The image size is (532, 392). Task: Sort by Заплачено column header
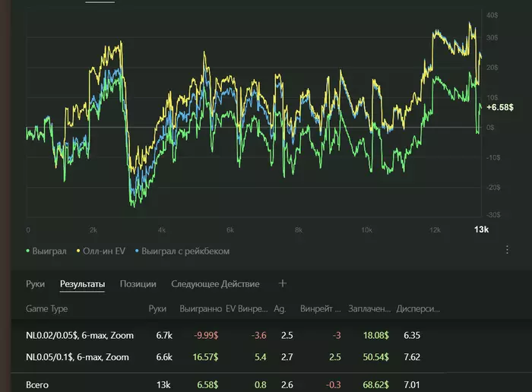pos(369,309)
